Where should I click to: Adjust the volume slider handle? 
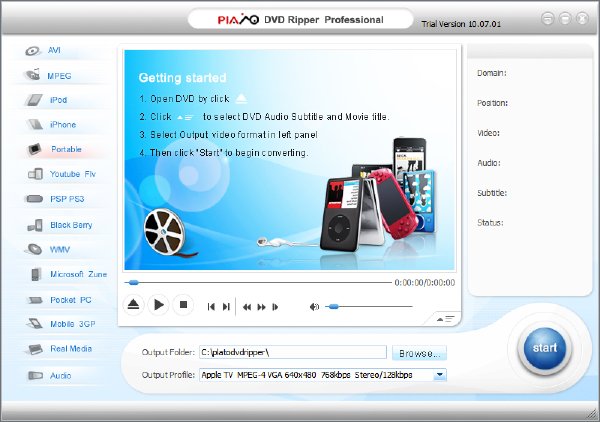pyautogui.click(x=334, y=306)
